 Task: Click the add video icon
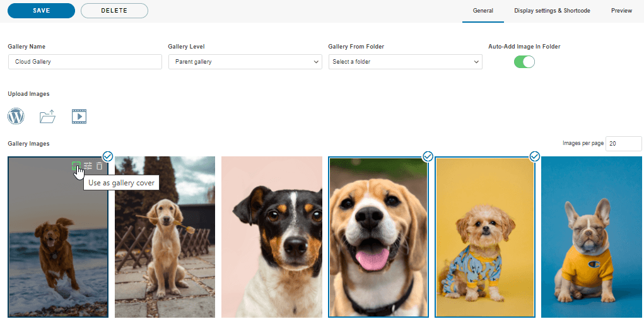[79, 117]
